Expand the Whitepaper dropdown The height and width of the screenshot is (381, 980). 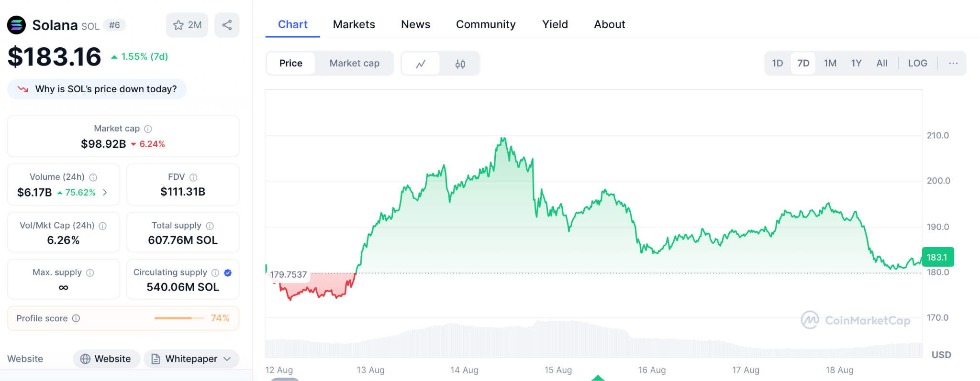tap(191, 359)
